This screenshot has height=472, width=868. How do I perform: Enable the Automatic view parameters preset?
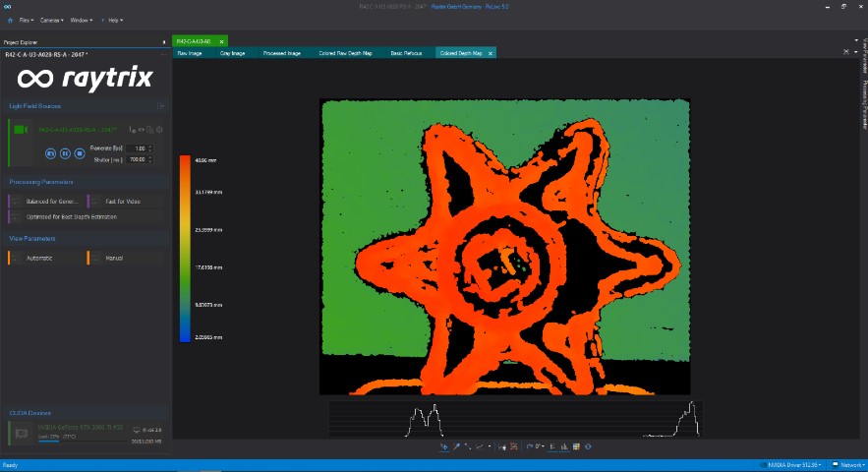click(x=39, y=258)
